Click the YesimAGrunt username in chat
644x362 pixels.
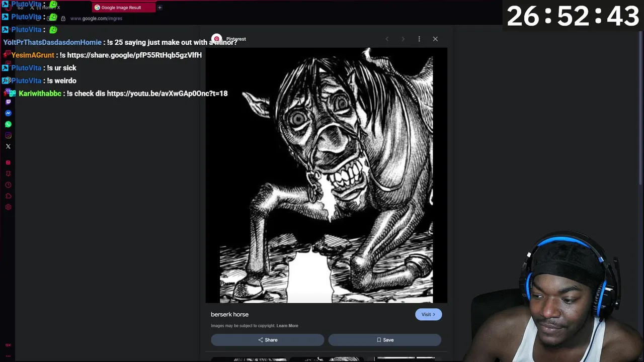33,55
